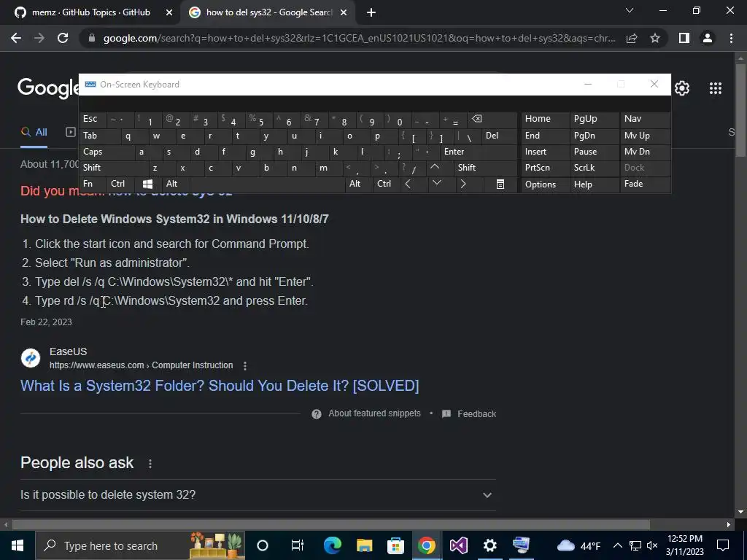Viewport: 747px width, 560px height.
Task: Expand Is it possible to delete system 32
Action: (258, 495)
